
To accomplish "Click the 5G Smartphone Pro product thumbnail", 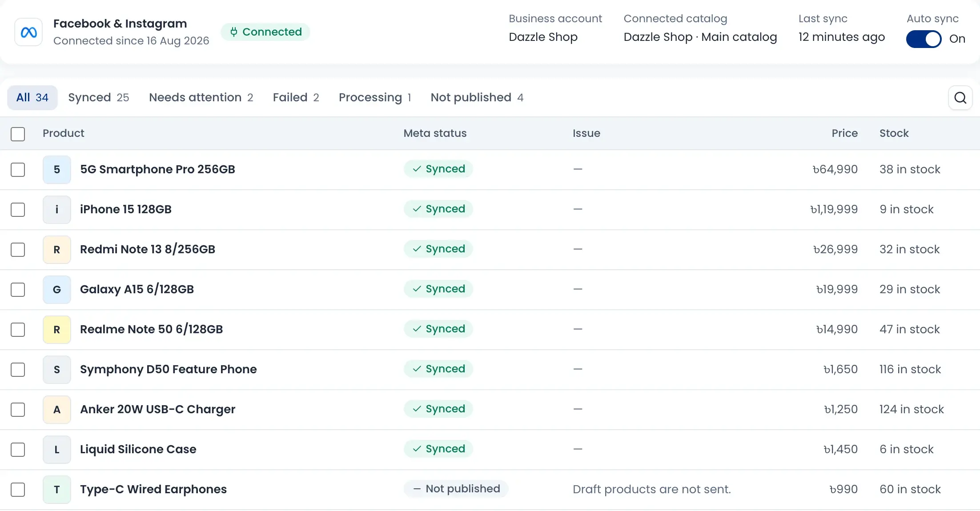I will (x=57, y=169).
